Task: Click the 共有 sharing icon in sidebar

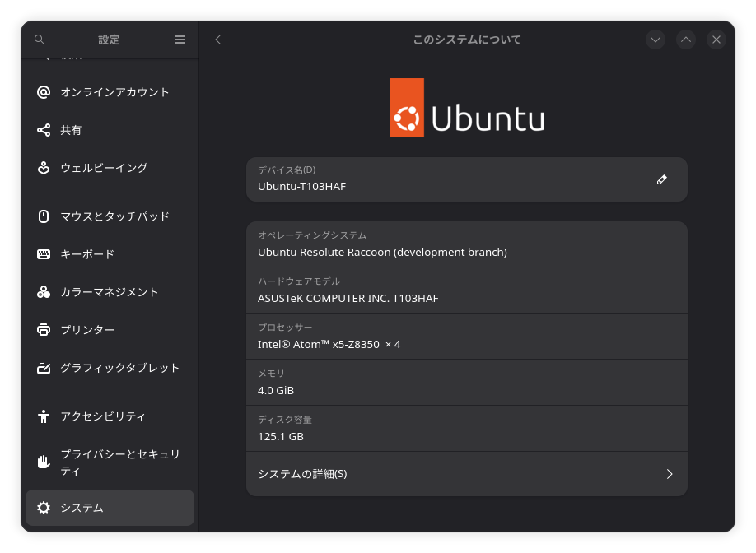Action: 44,130
